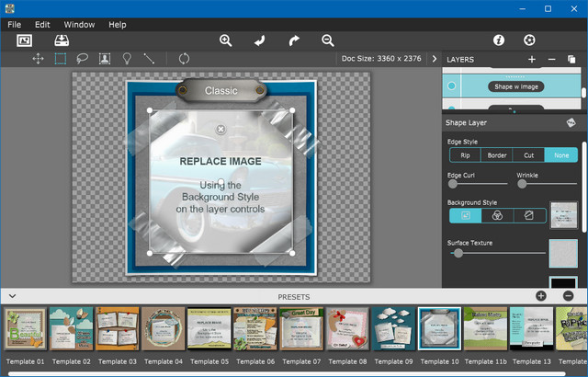The width and height of the screenshot is (588, 377).
Task: Click the redo arrow icon
Action: (294, 40)
